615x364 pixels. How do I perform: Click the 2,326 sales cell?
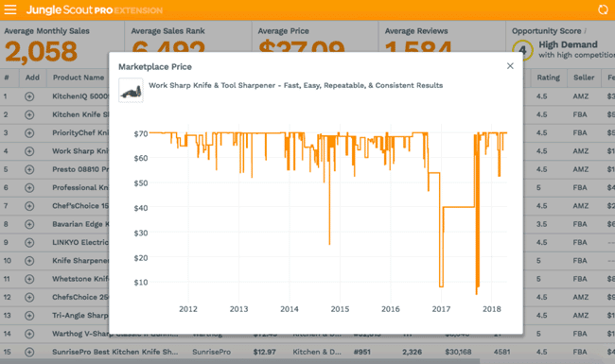(x=412, y=352)
